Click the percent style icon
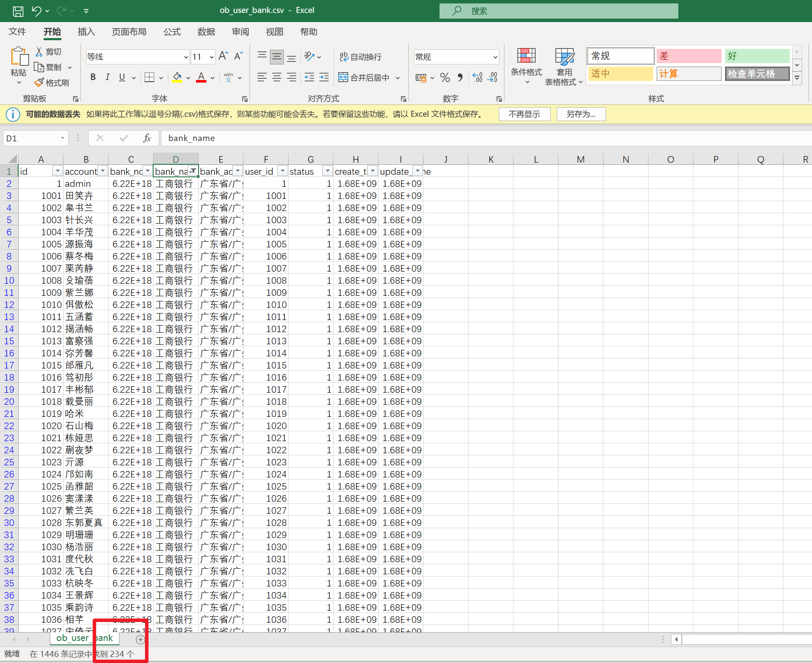This screenshot has width=812, height=663. tap(445, 77)
